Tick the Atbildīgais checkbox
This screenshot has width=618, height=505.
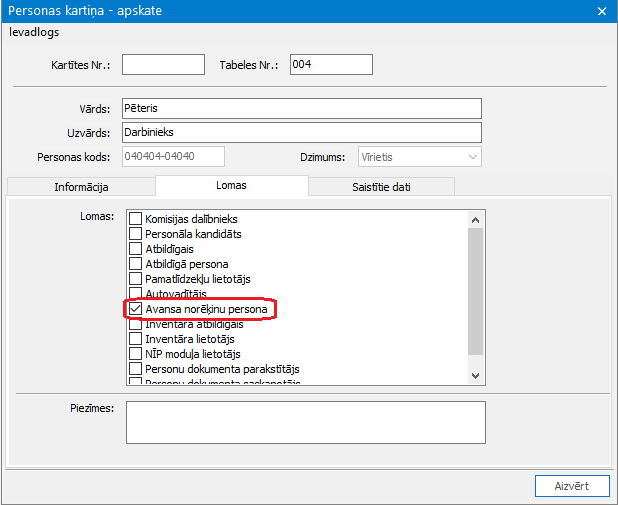(136, 249)
